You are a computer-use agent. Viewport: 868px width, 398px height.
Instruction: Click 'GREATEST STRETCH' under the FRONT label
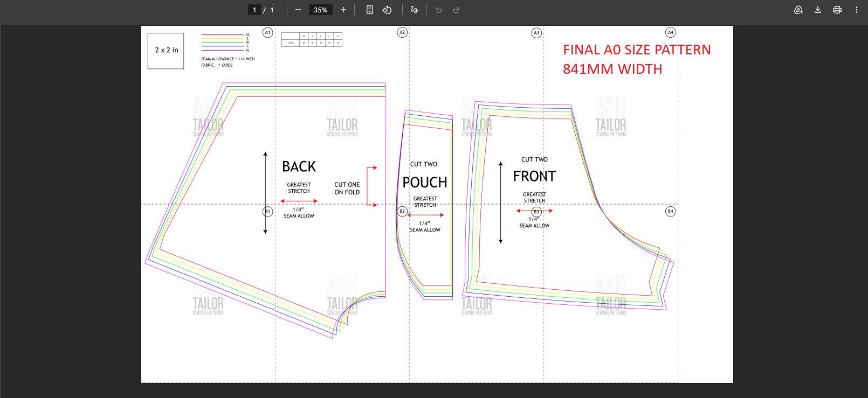[534, 198]
